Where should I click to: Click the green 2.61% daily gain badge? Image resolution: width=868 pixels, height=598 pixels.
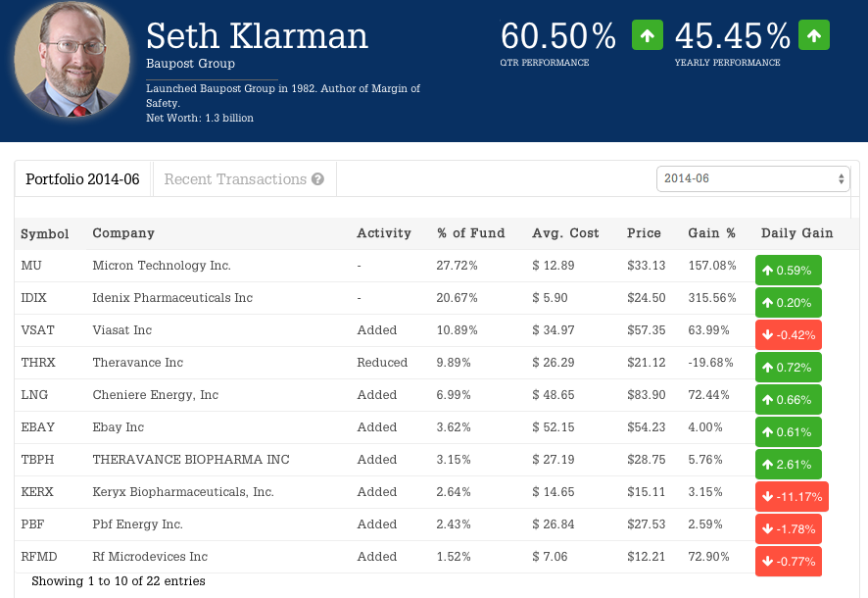coord(788,465)
